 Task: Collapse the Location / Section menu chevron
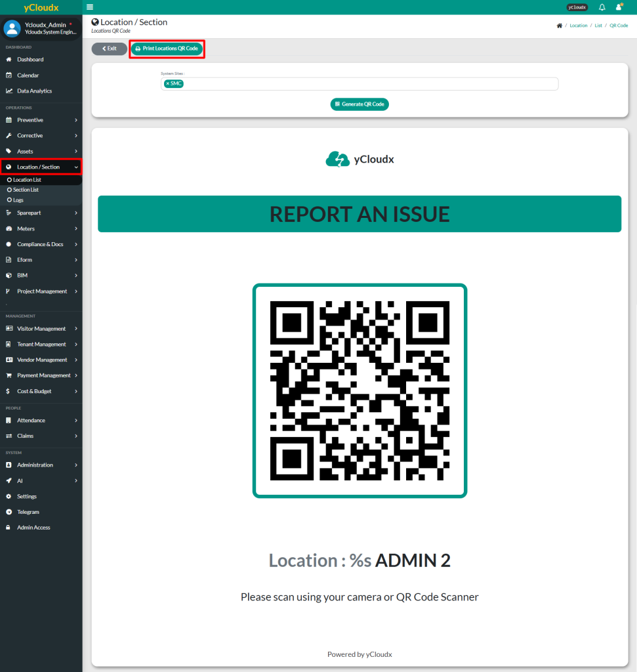coord(76,167)
